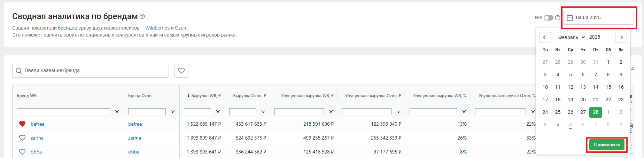Click the Бренд WB filter input
Viewport: 644px width, 158px height.
(63, 112)
